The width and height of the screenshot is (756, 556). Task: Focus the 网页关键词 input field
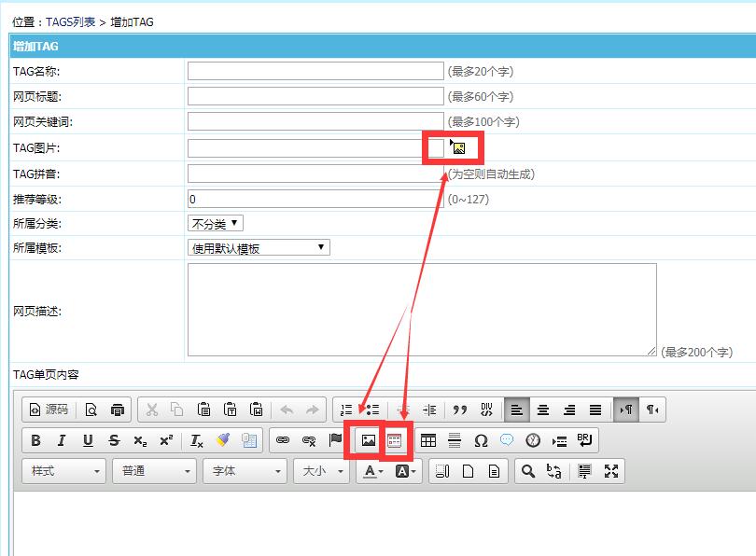[315, 121]
